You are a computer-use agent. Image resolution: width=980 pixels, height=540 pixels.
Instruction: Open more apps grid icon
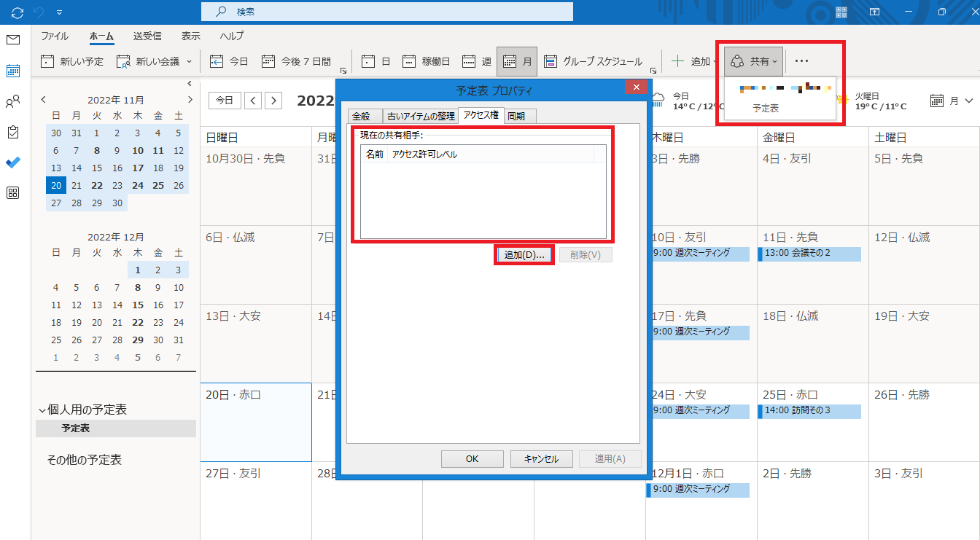pos(13,193)
